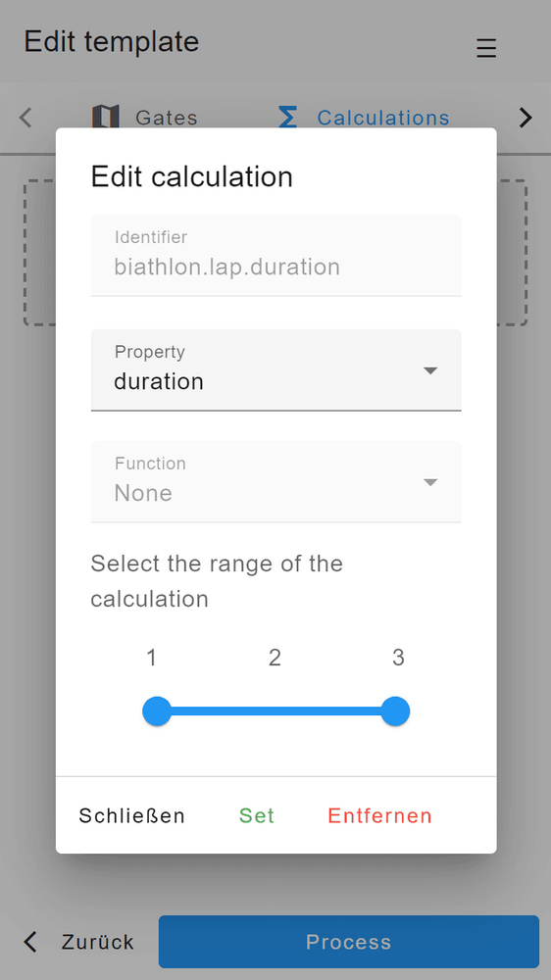Click the green Set button
Viewport: 551px width, 980px height.
257,815
